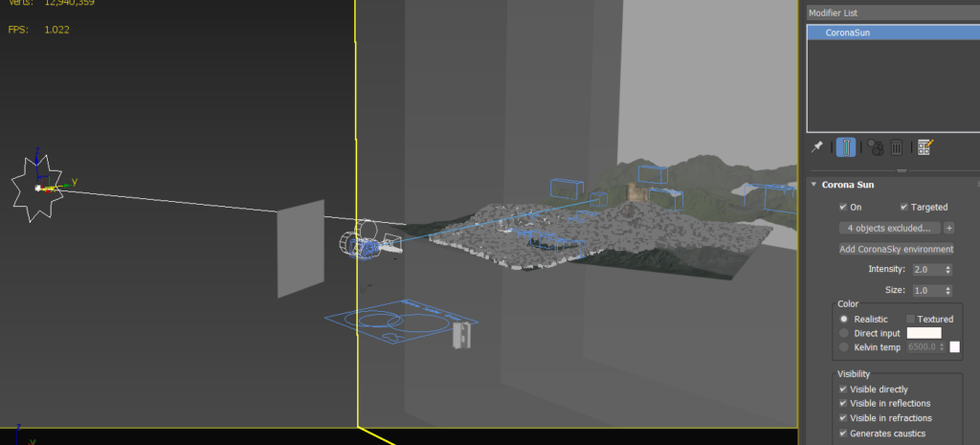This screenshot has height=445, width=980.
Task: Toggle Generates caustics checkbox
Action: (843, 434)
